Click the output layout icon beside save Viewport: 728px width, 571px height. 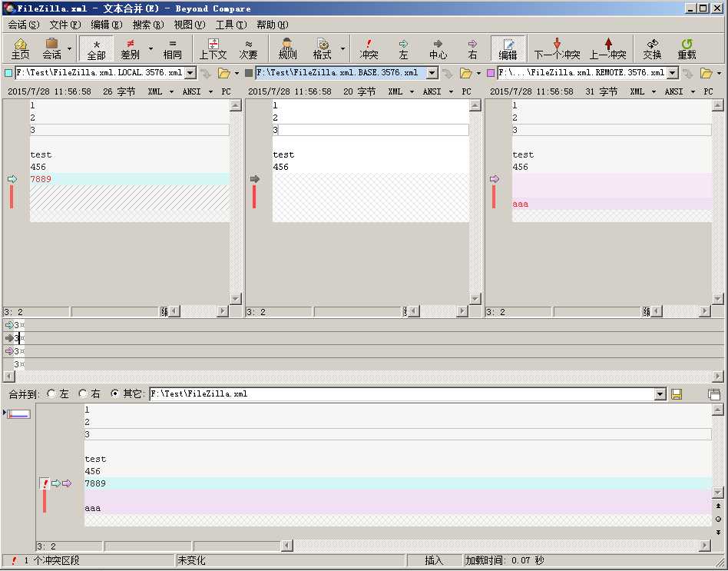[x=714, y=394]
